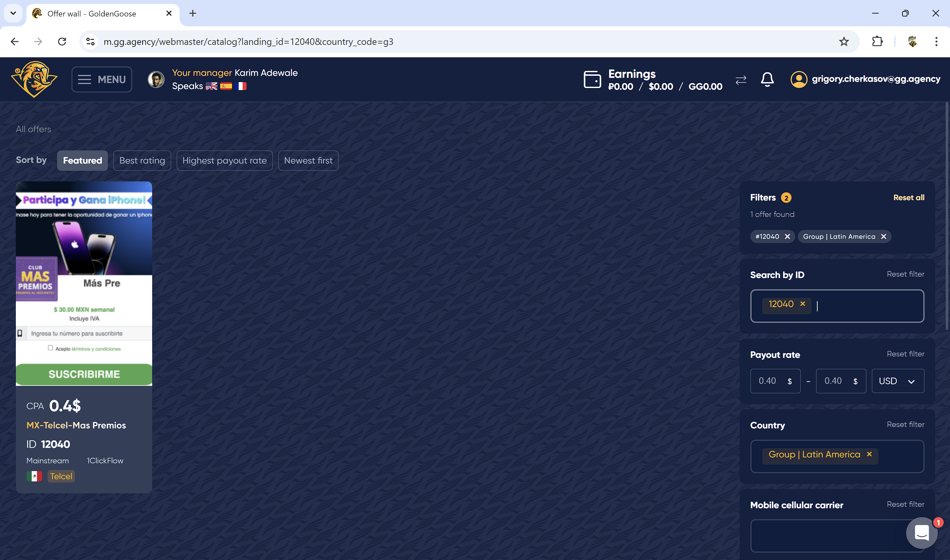
Task: Reset the Mobile cellular carrier filter
Action: pyautogui.click(x=905, y=504)
